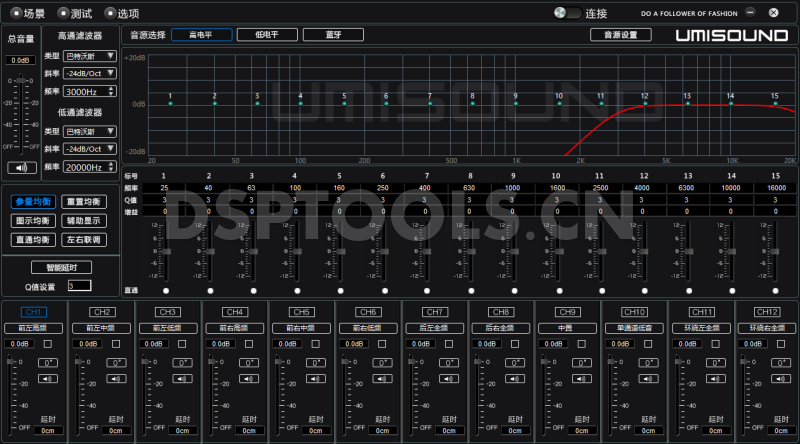This screenshot has width=800, height=444.
Task: Open high-pass filter 斜率 dropdown
Action: (90, 73)
